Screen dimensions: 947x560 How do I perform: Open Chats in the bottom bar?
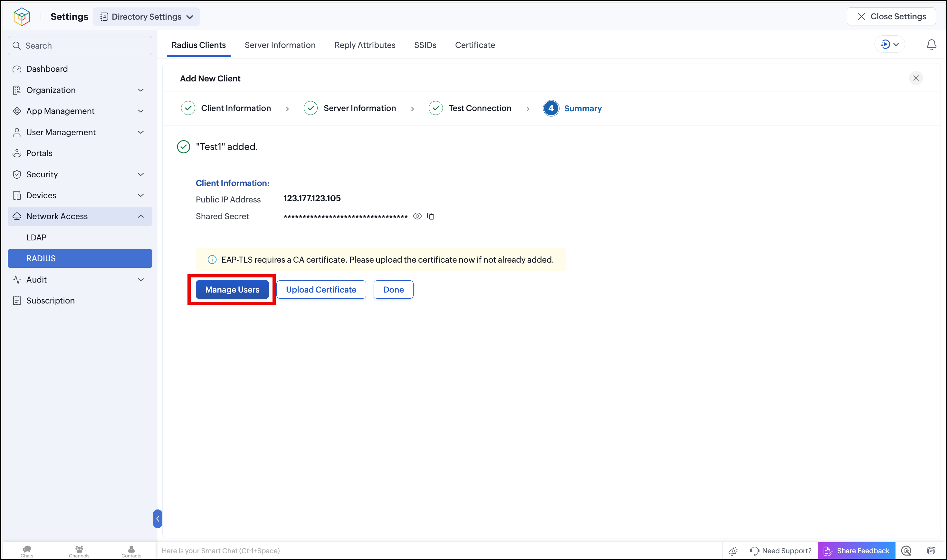(27, 551)
